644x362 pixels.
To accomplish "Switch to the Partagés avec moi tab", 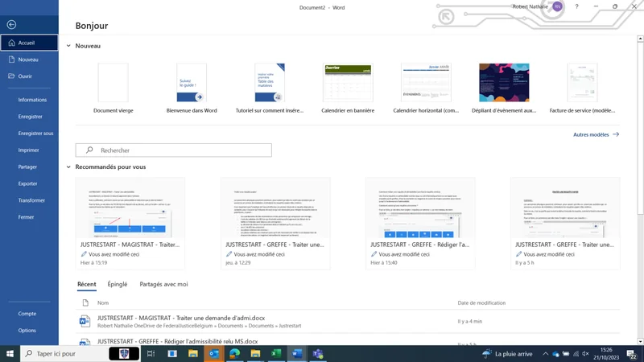I will (163, 284).
